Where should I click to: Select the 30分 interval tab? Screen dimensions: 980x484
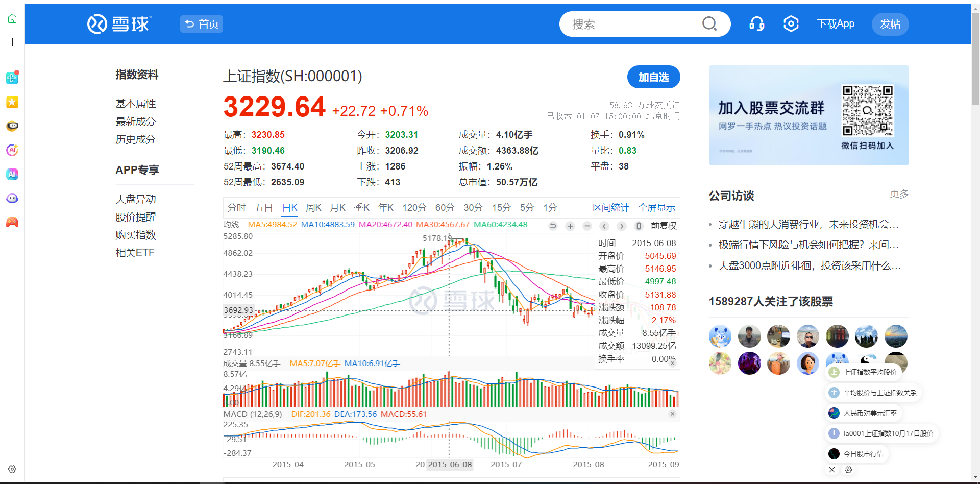coord(473,208)
